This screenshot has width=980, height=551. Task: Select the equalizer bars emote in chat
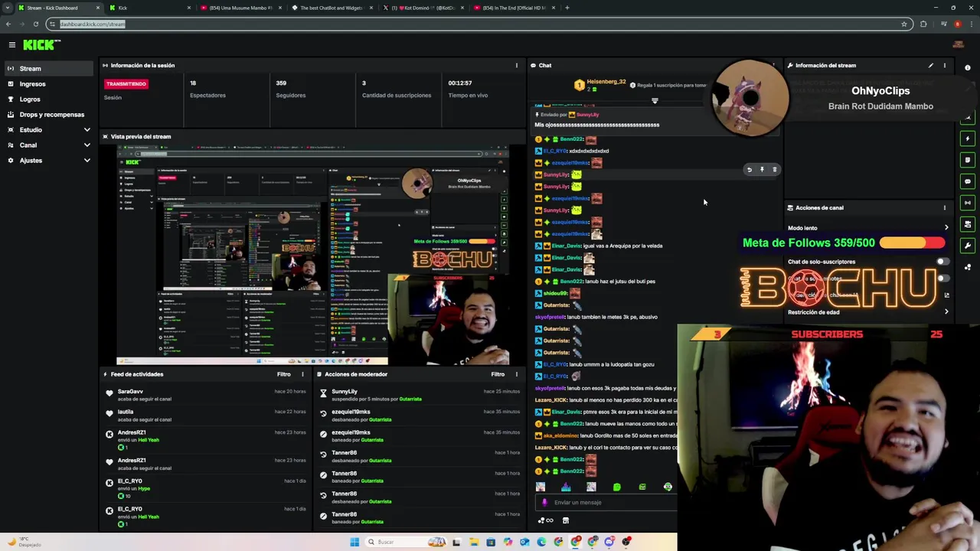point(566,487)
